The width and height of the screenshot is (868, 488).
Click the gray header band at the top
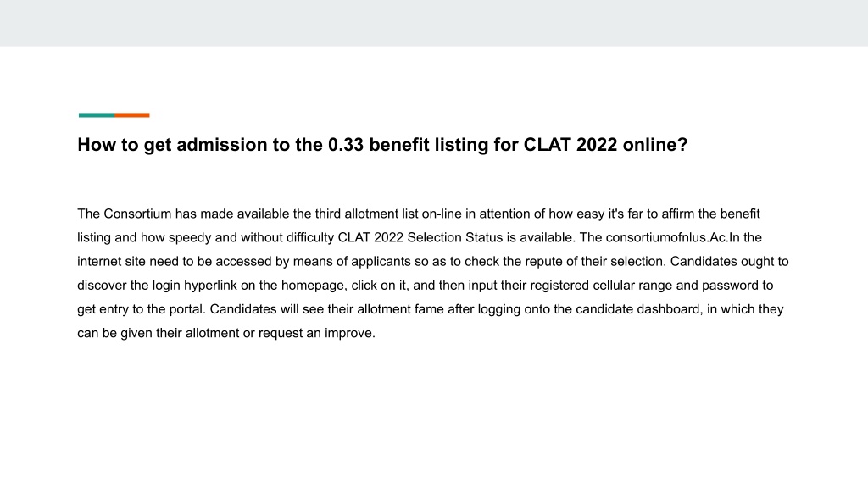(434, 23)
